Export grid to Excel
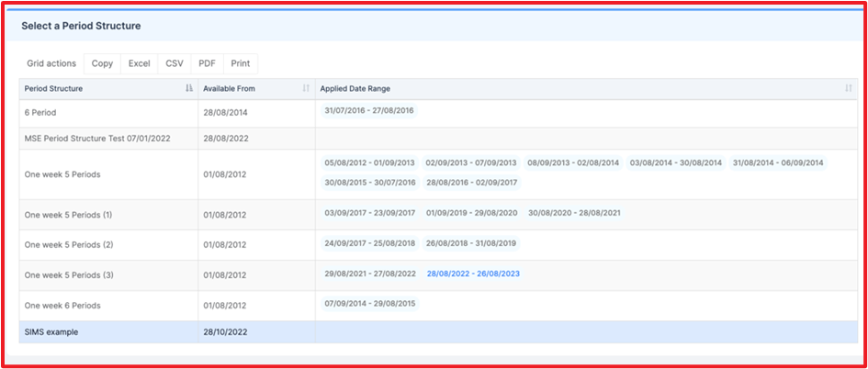The height and width of the screenshot is (369, 868). [139, 63]
